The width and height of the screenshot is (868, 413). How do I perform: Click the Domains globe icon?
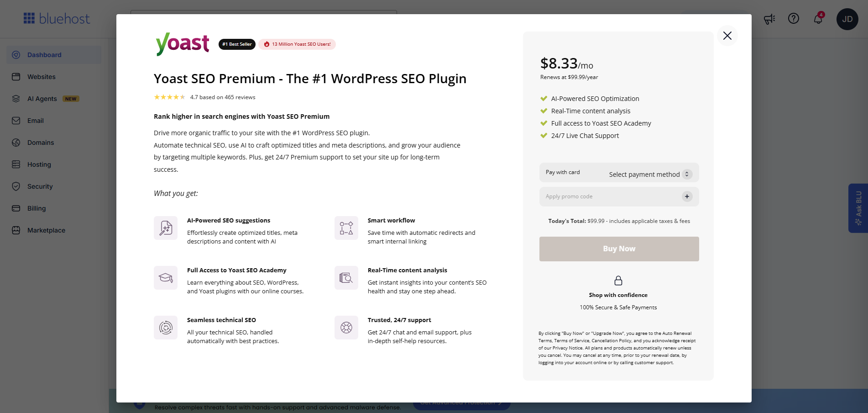coord(16,143)
